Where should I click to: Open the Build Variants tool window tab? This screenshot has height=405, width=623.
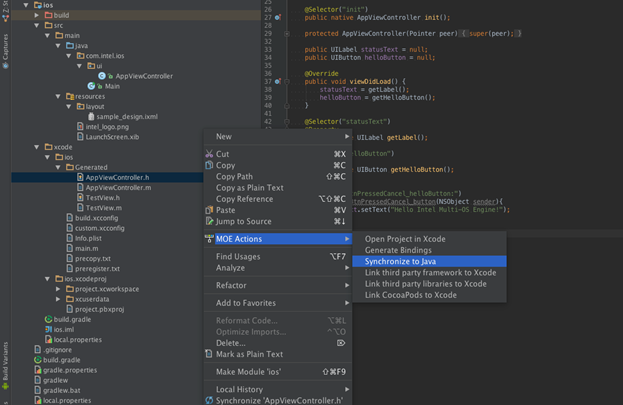pos(5,365)
